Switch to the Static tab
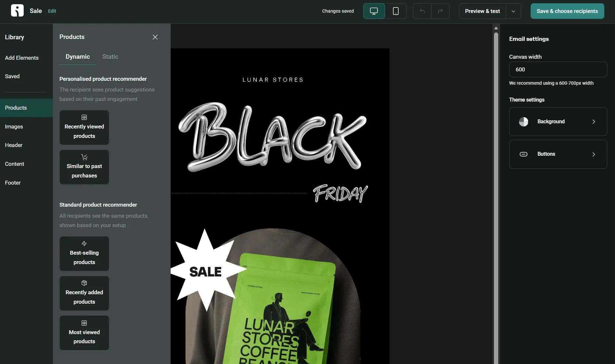 [x=110, y=56]
